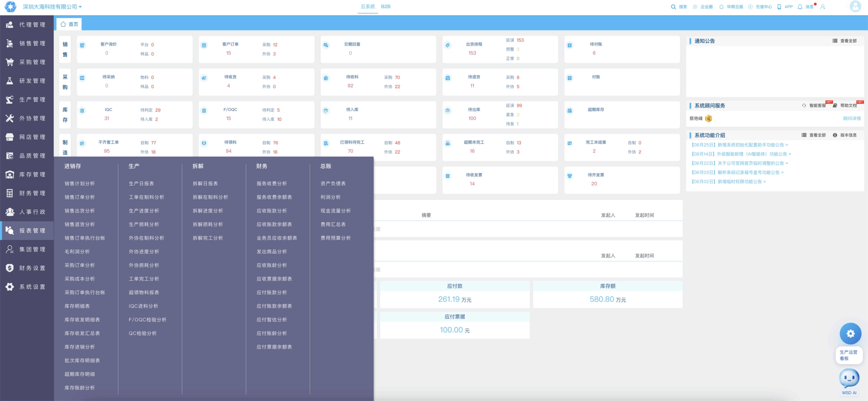Open the 研发管理 flask icon
Viewport: 868px width, 401px height.
(10, 81)
